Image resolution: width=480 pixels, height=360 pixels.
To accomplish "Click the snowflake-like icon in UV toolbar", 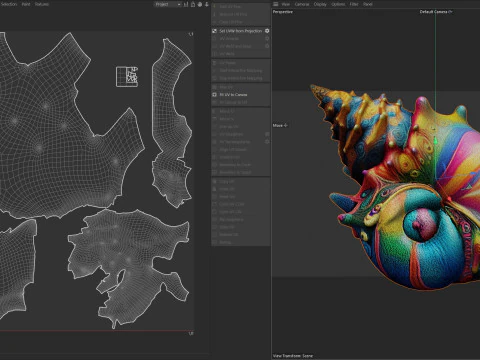I will pyautogui.click(x=200, y=4).
